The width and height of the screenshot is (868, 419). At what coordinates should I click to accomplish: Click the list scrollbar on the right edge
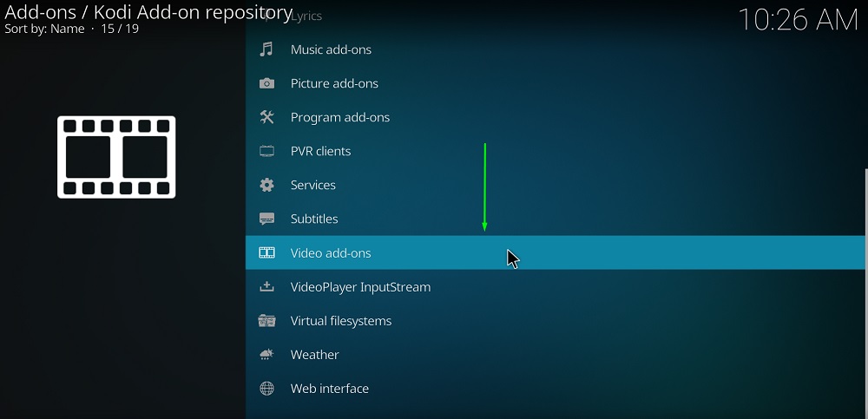click(x=865, y=293)
